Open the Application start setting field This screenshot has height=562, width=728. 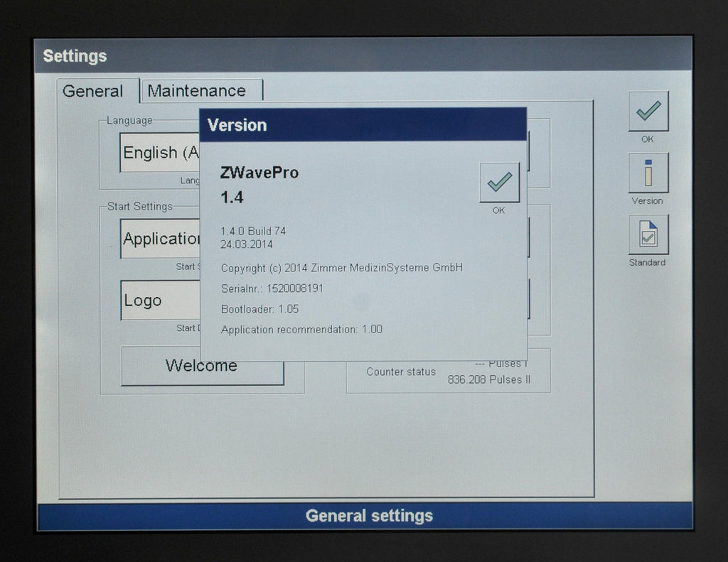[x=160, y=239]
